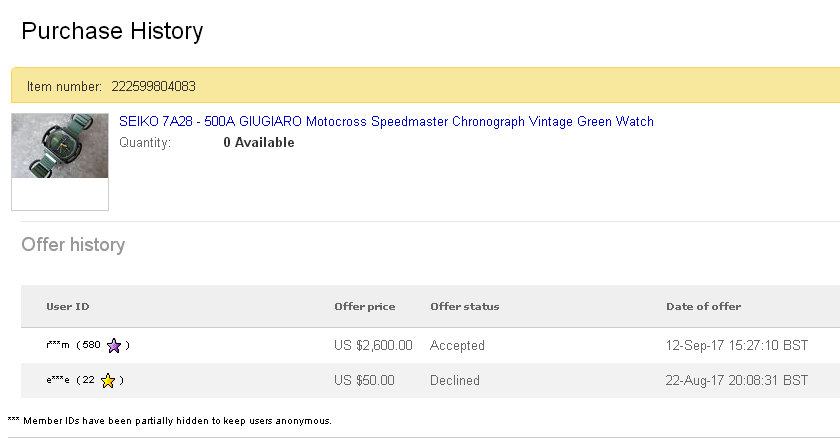Click the 580 feedback score

(x=92, y=345)
